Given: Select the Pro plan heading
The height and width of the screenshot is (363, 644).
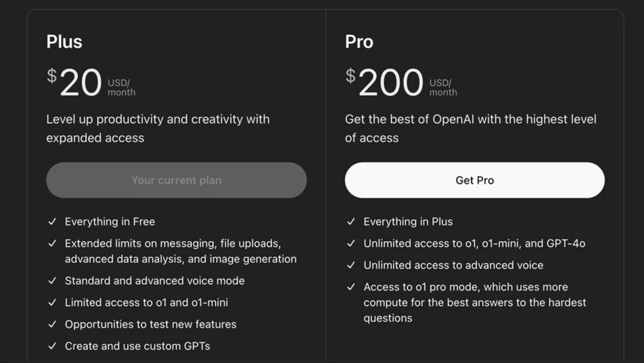Looking at the screenshot, I should click(x=359, y=42).
